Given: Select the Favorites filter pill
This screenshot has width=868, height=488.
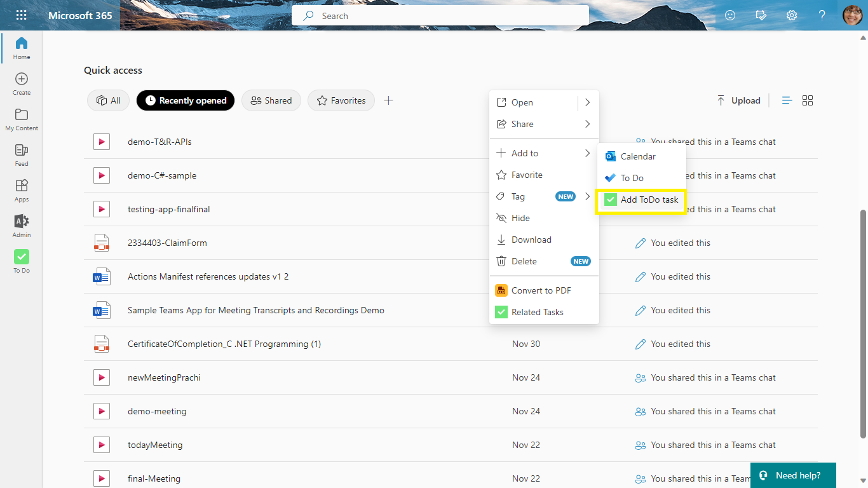Looking at the screenshot, I should [x=341, y=100].
